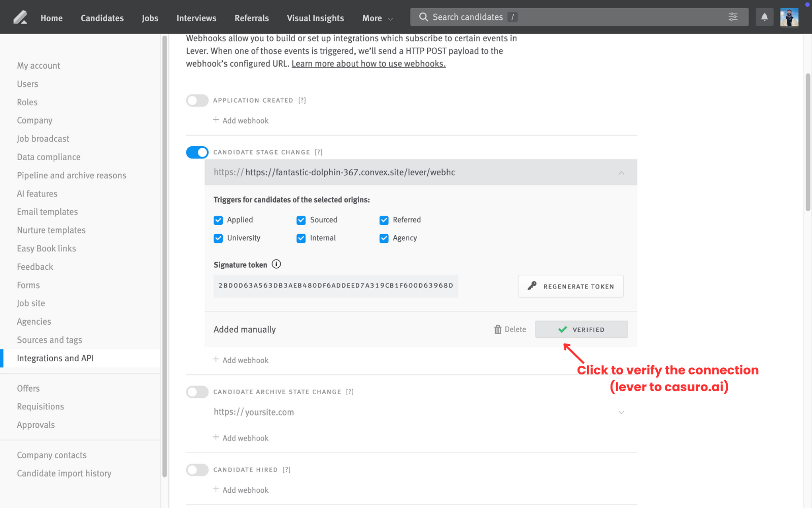Open Requisitions settings
Image resolution: width=812 pixels, height=508 pixels.
point(41,406)
